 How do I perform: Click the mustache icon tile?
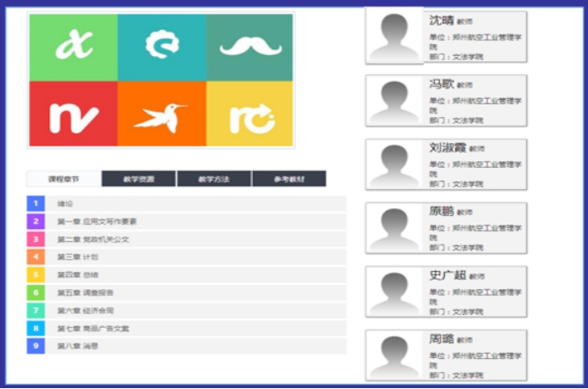point(250,47)
